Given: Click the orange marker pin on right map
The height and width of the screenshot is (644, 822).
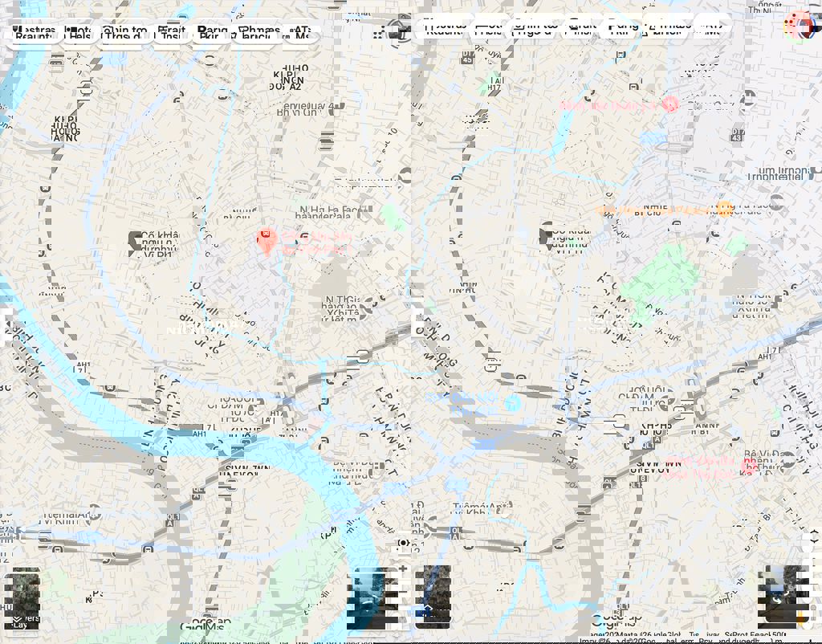Looking at the screenshot, I should [x=724, y=209].
